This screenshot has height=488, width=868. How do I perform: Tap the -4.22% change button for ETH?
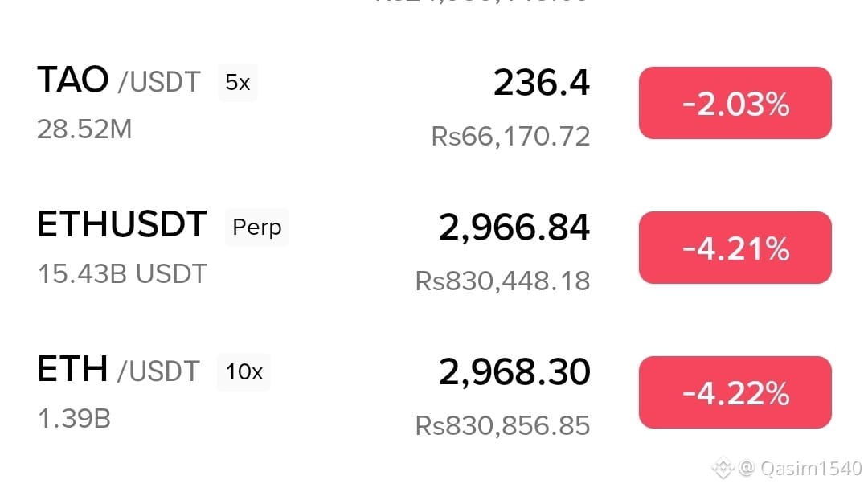pos(735,393)
